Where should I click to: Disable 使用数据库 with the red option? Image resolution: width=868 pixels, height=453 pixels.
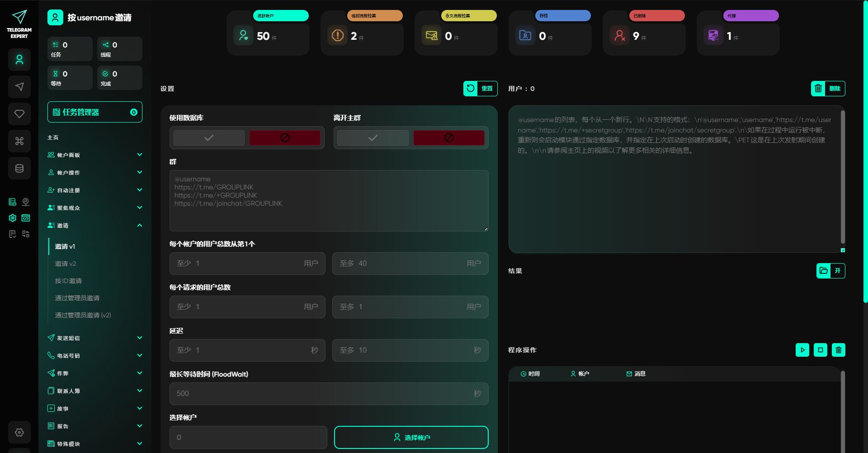[x=285, y=138]
